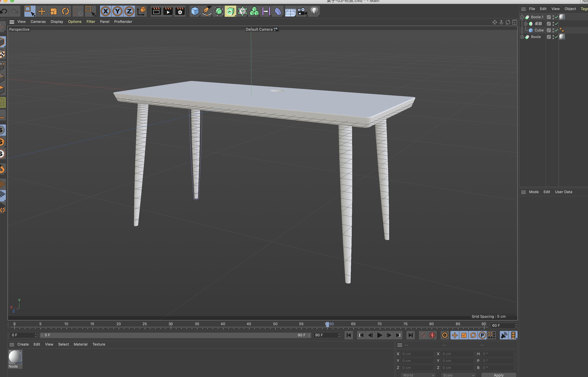Viewport: 588px width, 377px height.
Task: Toggle Autokeying record button
Action: [x=432, y=335]
